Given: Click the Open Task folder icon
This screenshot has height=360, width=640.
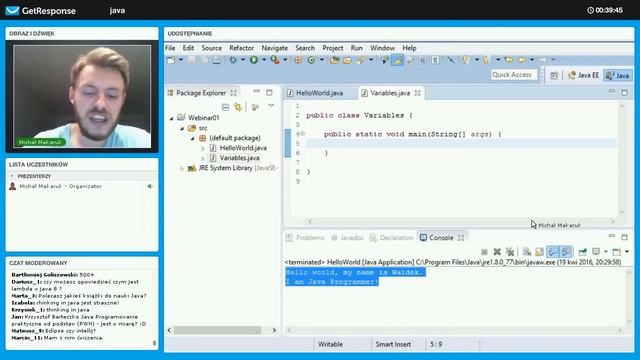Looking at the screenshot, I should pos(347,60).
